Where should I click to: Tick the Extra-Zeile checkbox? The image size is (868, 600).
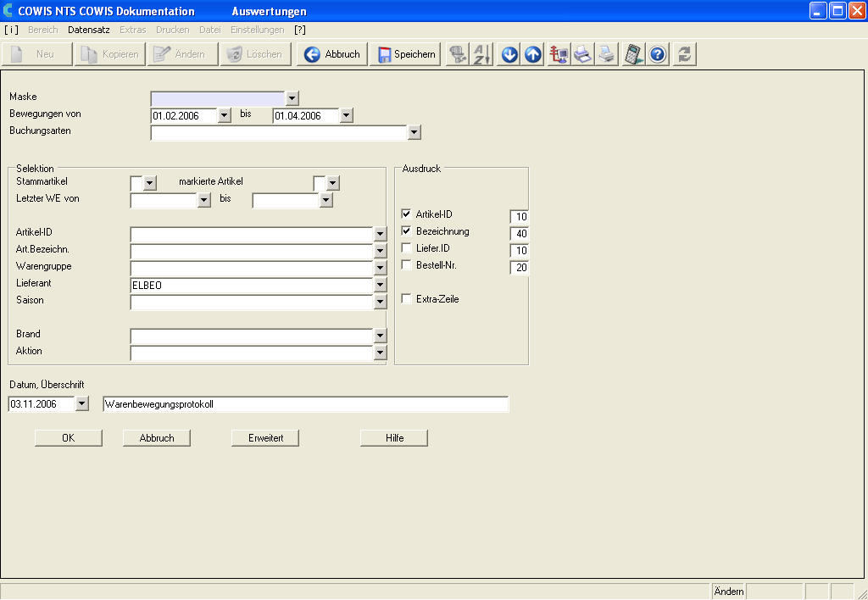pos(406,299)
